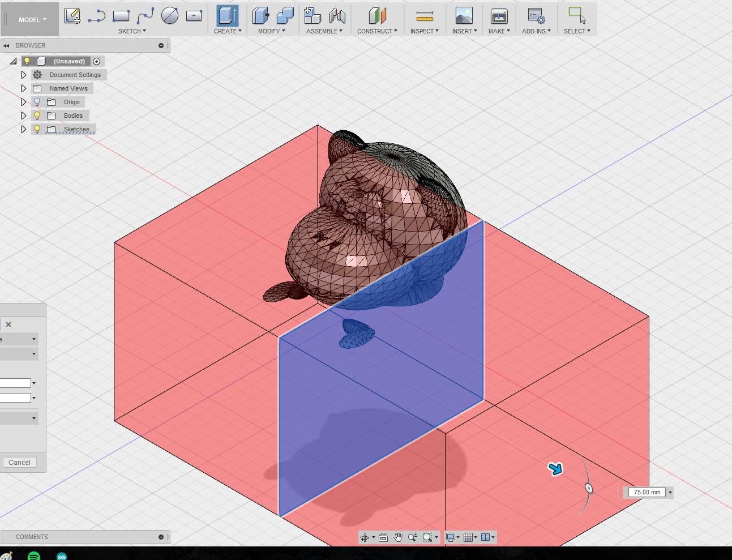Click the Scripts and Add-Ins icon
Viewport: 732px width, 560px height.
point(536,16)
